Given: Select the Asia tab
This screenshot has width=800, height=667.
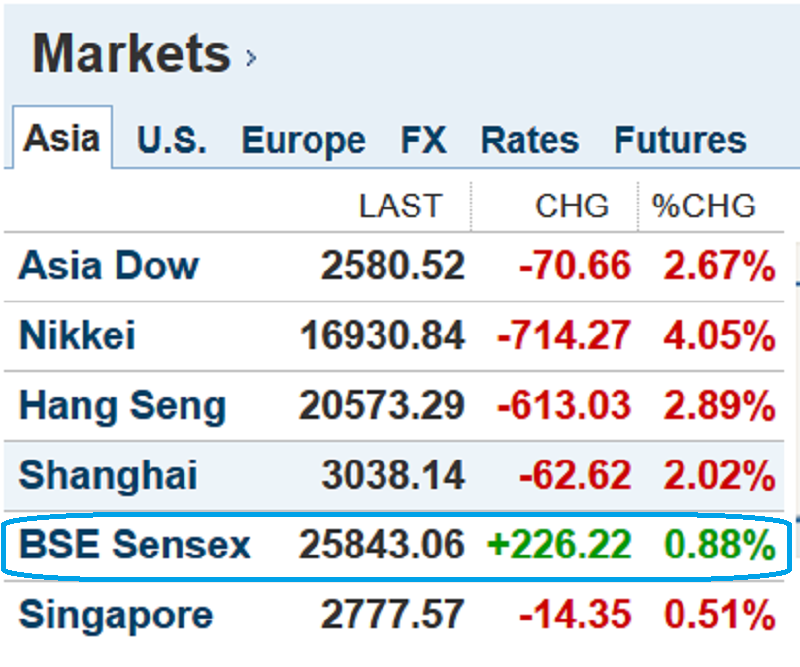Looking at the screenshot, I should pos(61,138).
